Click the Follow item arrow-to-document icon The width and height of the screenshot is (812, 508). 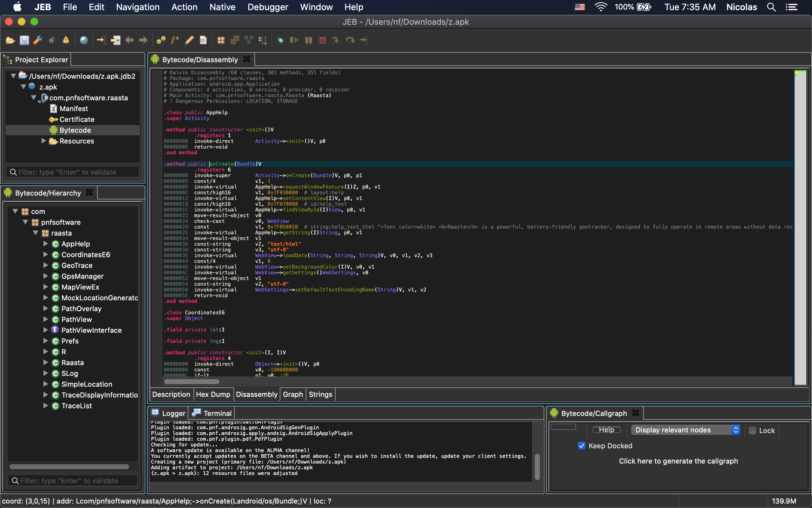tap(115, 40)
